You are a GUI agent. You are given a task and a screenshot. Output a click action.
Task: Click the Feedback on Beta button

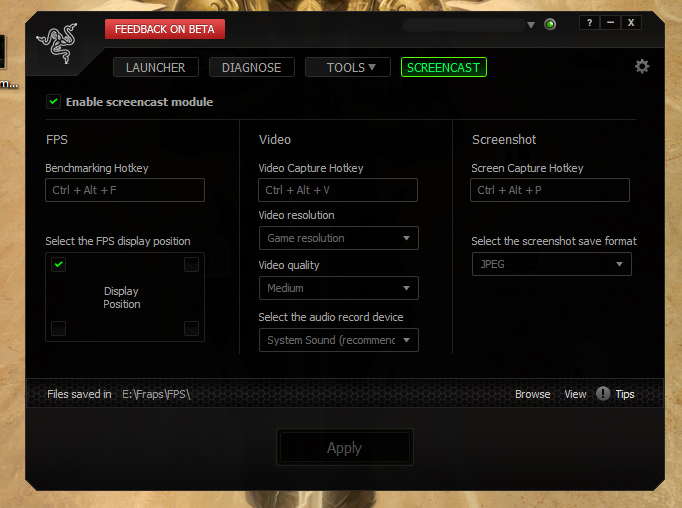(165, 29)
